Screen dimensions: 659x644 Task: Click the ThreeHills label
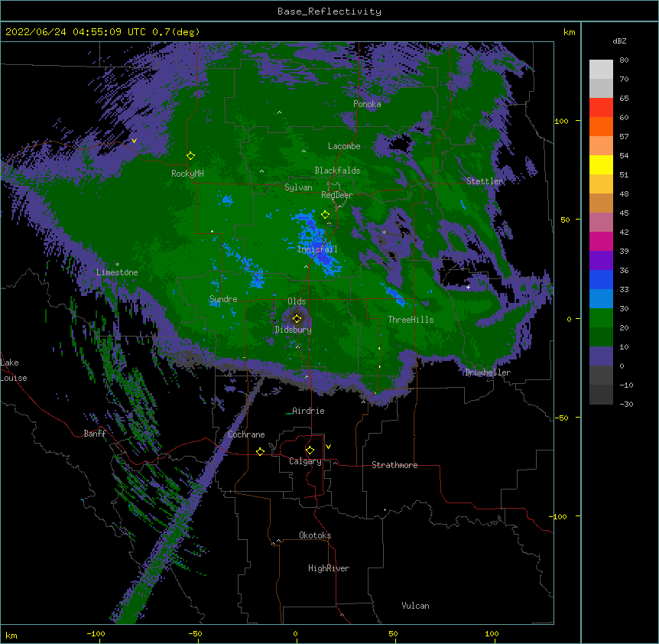pyautogui.click(x=411, y=320)
